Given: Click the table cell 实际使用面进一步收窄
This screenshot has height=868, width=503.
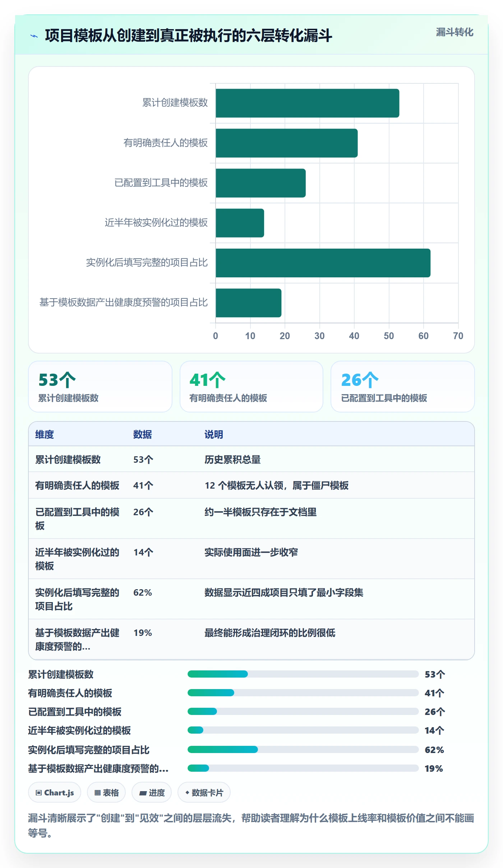Looking at the screenshot, I should tap(251, 552).
